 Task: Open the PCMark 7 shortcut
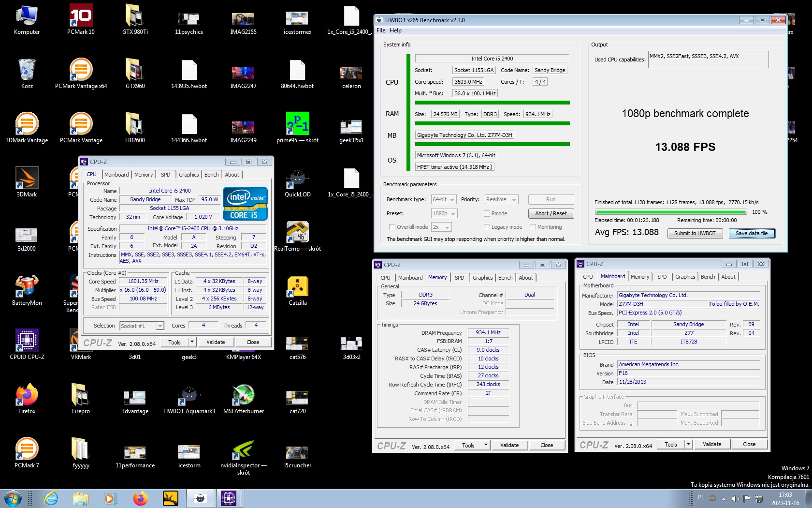coord(27,453)
